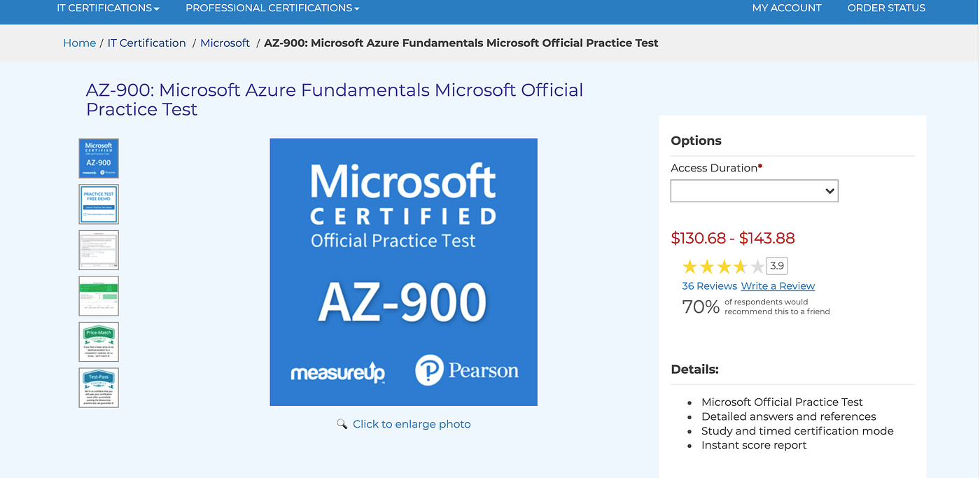The height and width of the screenshot is (478, 980).
Task: Open the Microsoft breadcrumb link
Action: click(225, 43)
